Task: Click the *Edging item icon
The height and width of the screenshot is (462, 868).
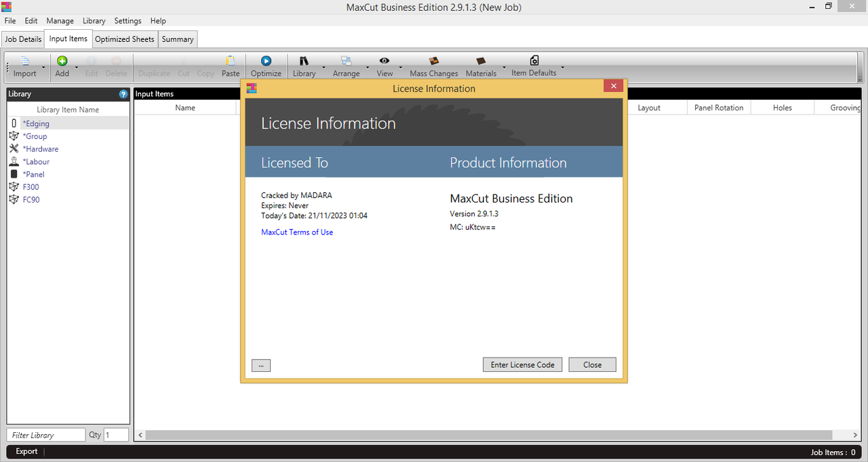Action: 14,123
